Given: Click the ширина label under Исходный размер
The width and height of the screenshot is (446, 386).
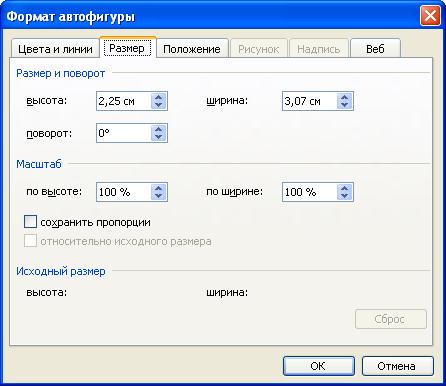Looking at the screenshot, I should click(227, 293).
